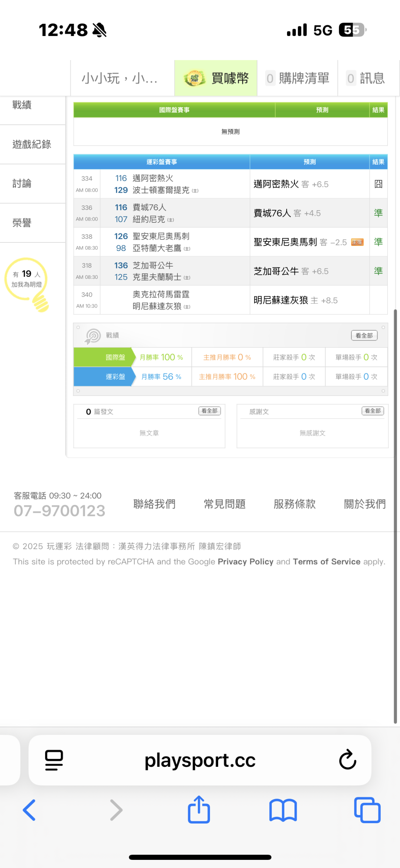Tap the playsport.cc address field

[x=200, y=760]
